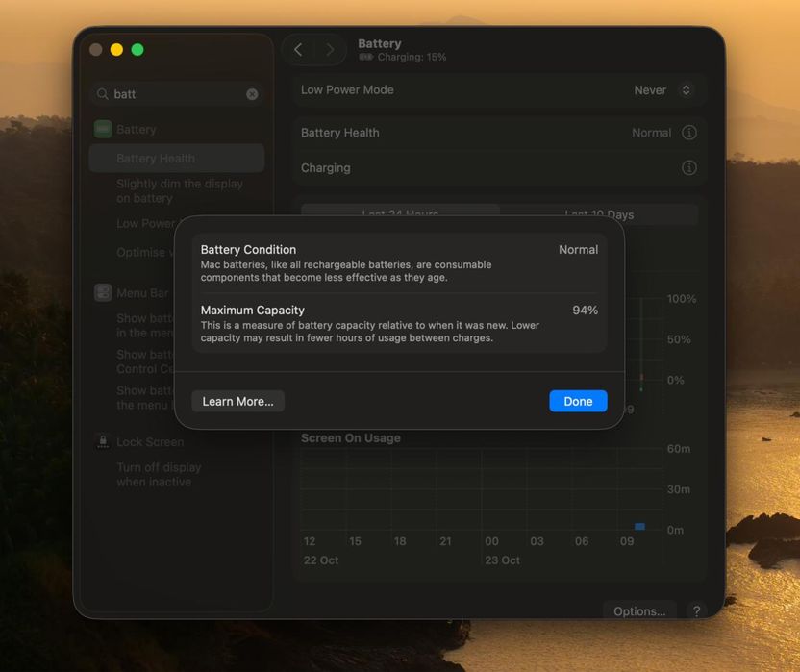The width and height of the screenshot is (800, 672).
Task: Select Battery in the sidebar
Action: tap(136, 130)
